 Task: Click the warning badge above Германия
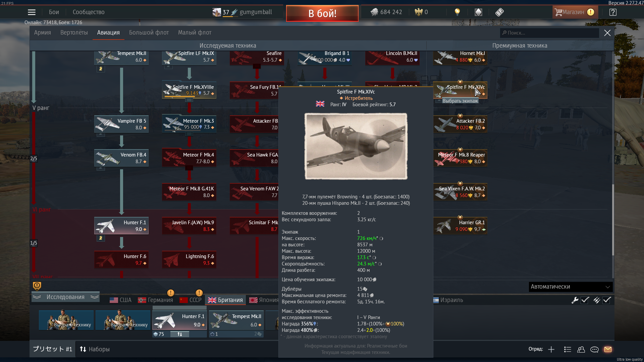[170, 293]
